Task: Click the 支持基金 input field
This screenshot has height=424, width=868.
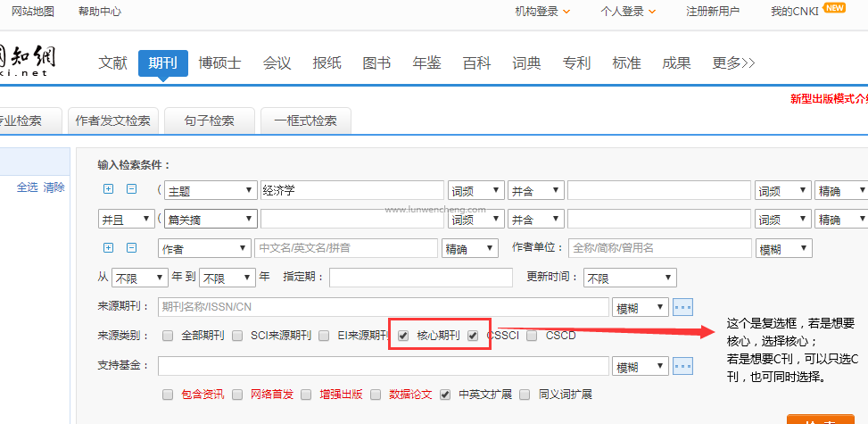Action: 383,365
